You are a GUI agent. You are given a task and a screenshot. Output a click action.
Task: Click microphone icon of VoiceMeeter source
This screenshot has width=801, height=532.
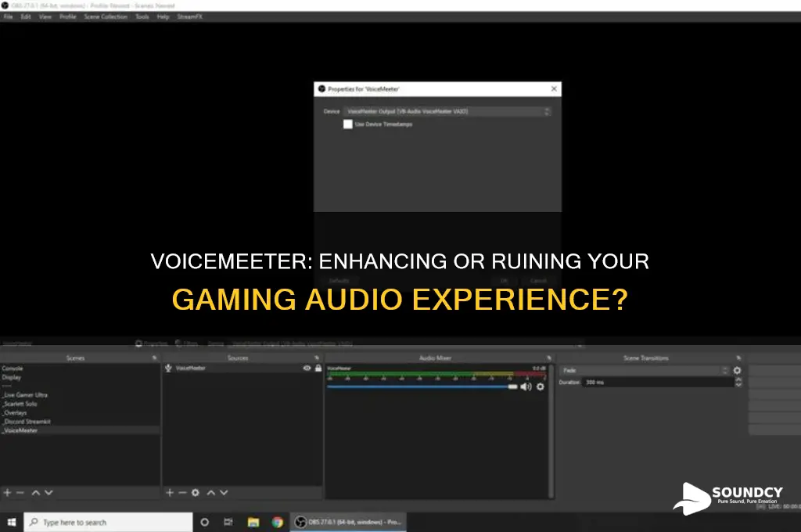(x=168, y=368)
